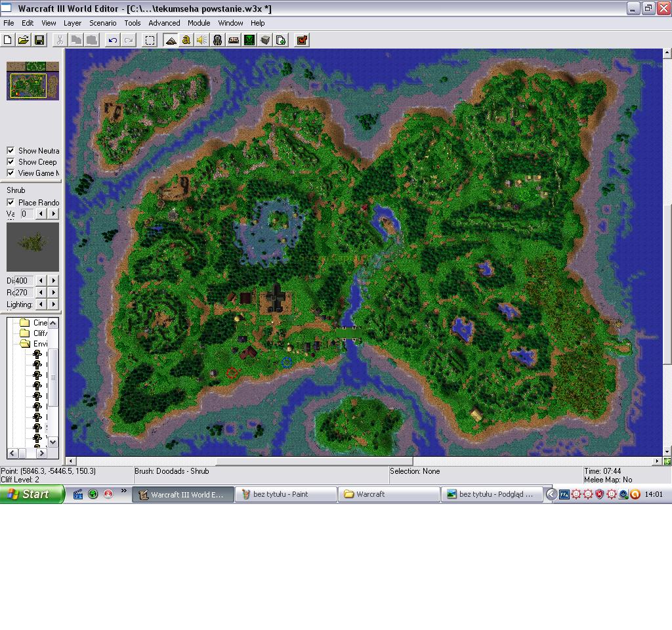Create a new map with the New icon

click(8, 40)
